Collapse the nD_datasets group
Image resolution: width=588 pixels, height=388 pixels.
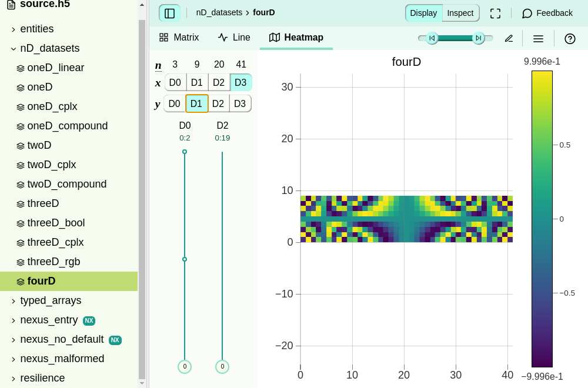pos(69,48)
